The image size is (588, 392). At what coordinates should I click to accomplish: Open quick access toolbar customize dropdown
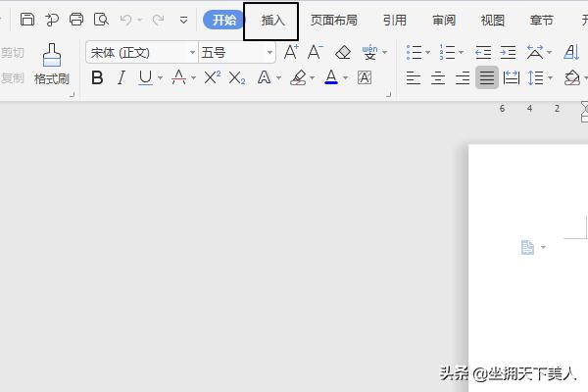click(x=183, y=20)
